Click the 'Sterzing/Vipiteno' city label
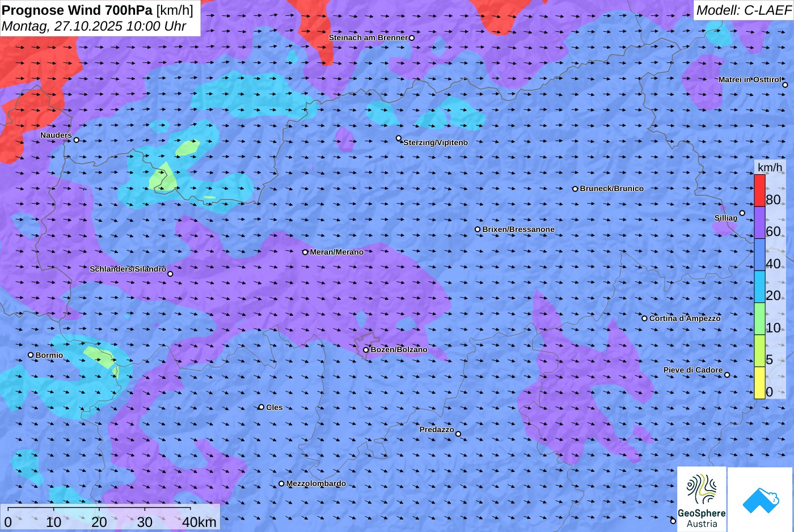The width and height of the screenshot is (794, 532). pos(436,142)
